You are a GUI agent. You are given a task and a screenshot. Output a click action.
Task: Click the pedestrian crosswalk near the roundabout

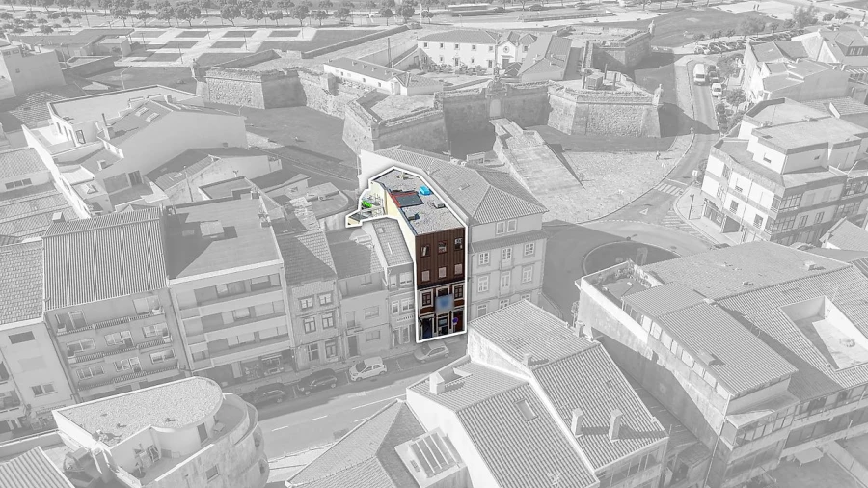(668, 189)
